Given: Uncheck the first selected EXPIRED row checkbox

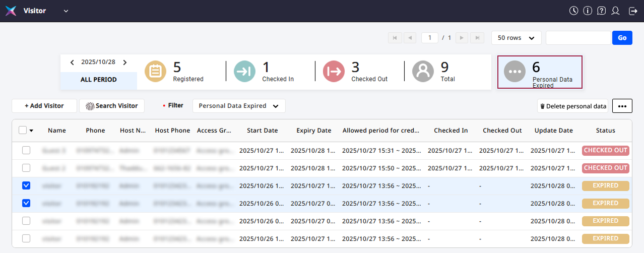Looking at the screenshot, I should (26, 185).
